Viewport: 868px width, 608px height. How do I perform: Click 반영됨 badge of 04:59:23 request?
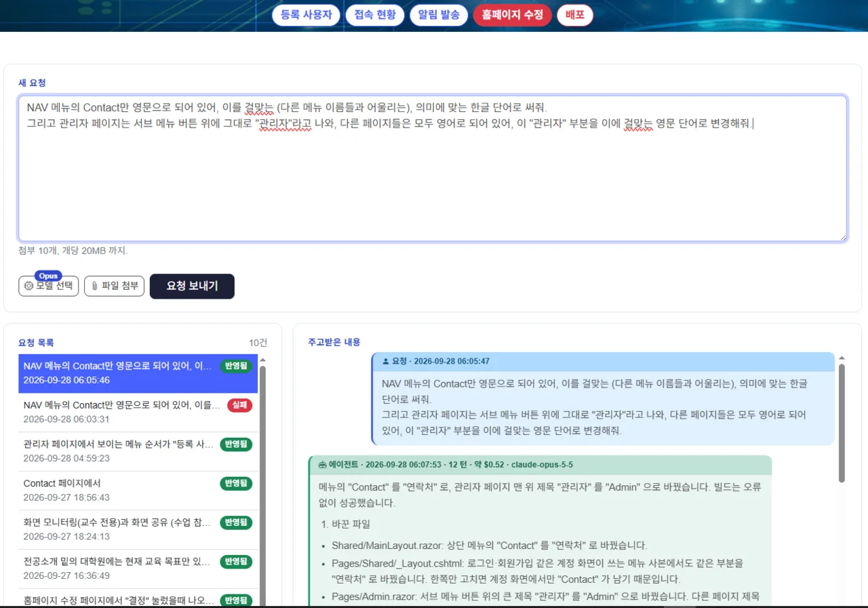[x=236, y=444]
